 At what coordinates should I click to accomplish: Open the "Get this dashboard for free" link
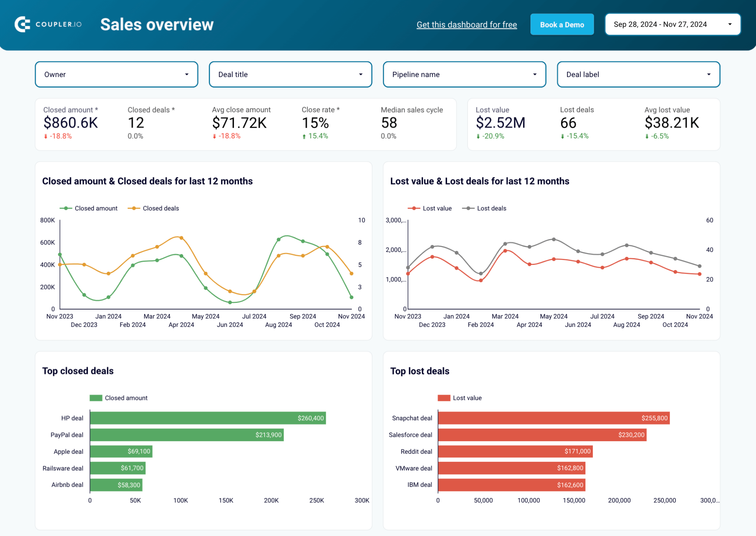tap(467, 24)
